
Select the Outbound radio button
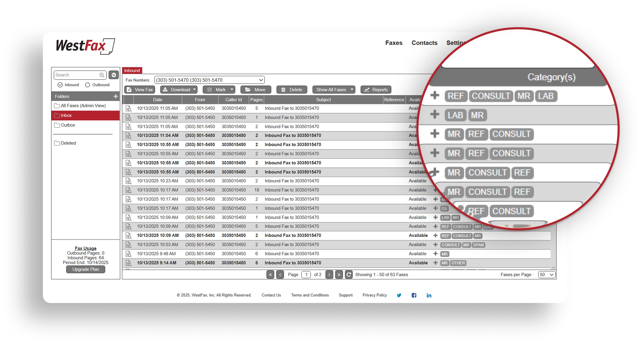point(87,85)
